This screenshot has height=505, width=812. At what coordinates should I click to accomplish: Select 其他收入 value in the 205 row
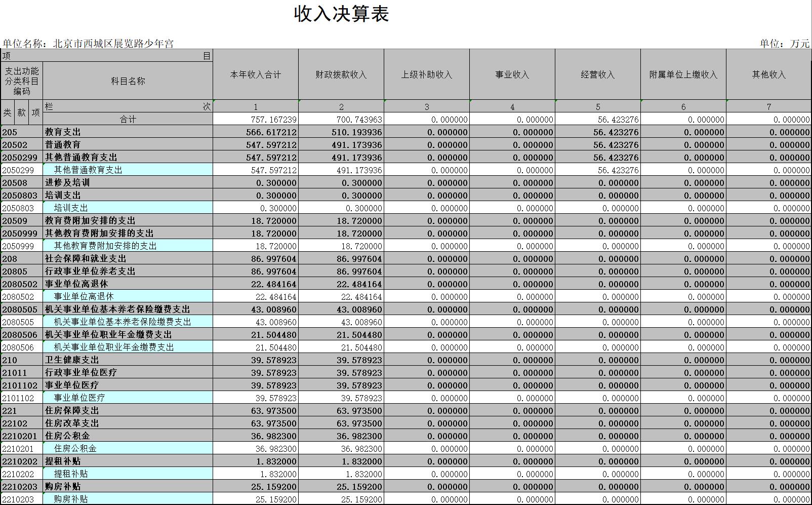tap(769, 132)
